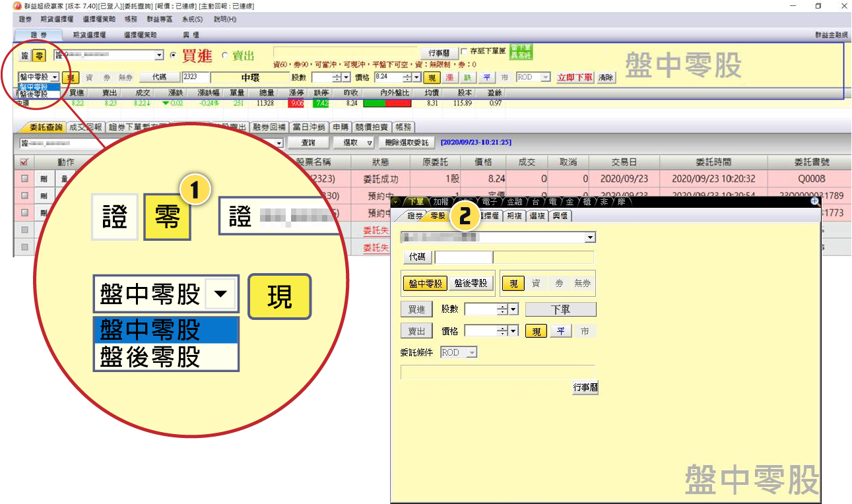
Task: Click 行事曆 button in main order bar
Action: coord(439,53)
